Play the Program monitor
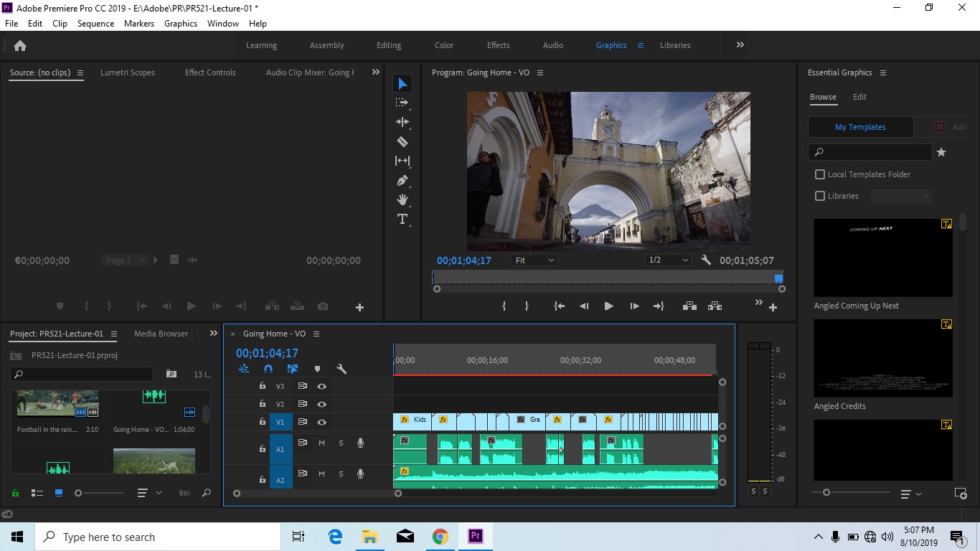The height and width of the screenshot is (551, 980). click(608, 306)
